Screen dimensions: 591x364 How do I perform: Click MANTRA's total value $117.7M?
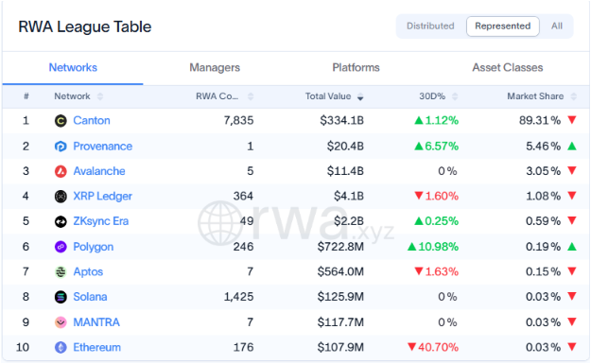pyautogui.click(x=340, y=322)
